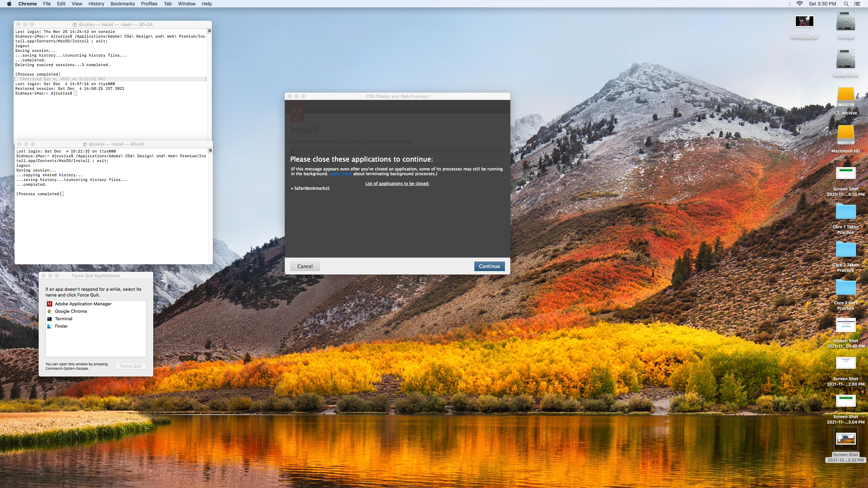Click the Wi-Fi status icon
The width and height of the screenshot is (868, 488).
click(x=800, y=4)
